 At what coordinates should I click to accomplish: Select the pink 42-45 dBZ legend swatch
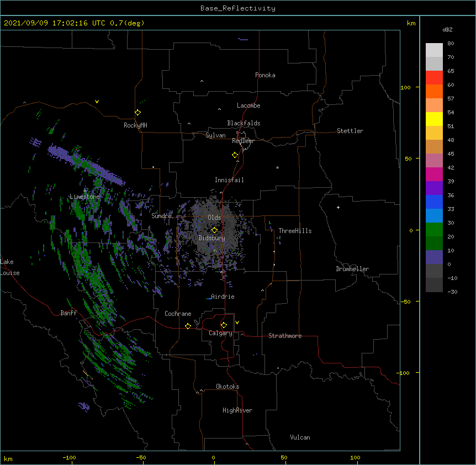tap(434, 161)
